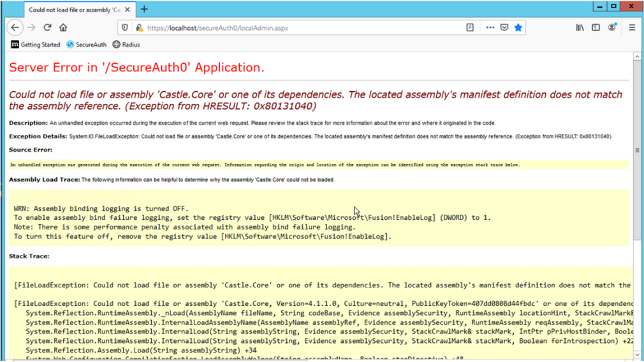Open the Radius bookmark
This screenshot has width=644, height=362.
pos(126,45)
